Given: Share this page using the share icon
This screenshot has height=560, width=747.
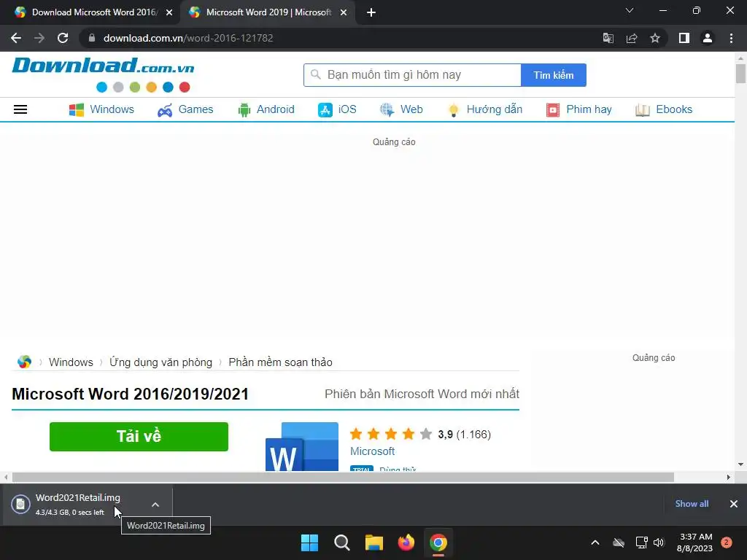Looking at the screenshot, I should tap(632, 38).
